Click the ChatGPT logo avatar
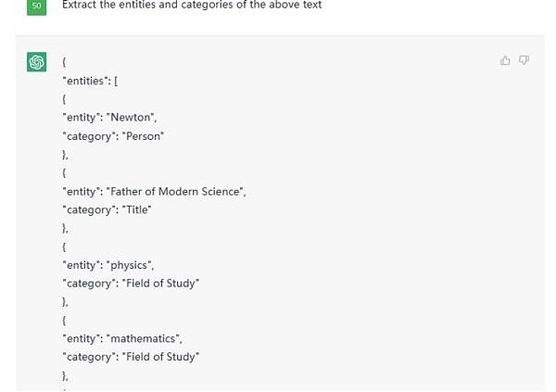The width and height of the screenshot is (556, 392). click(36, 62)
